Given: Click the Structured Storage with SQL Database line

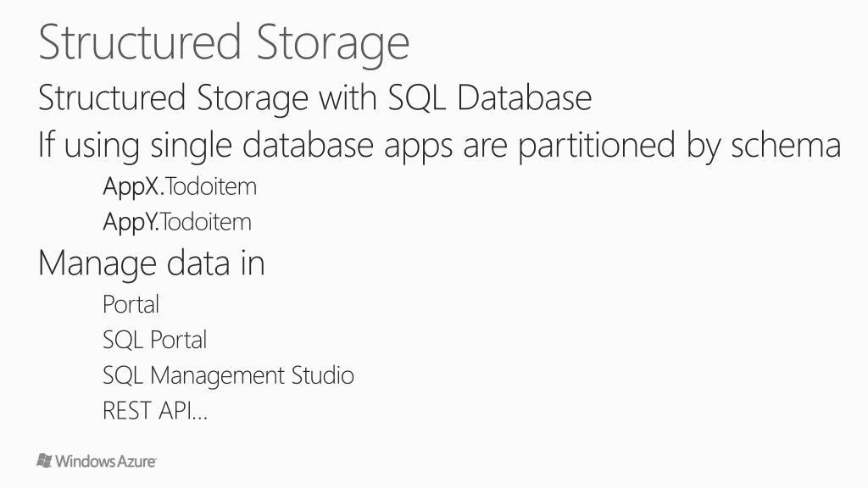Looking at the screenshot, I should tap(315, 98).
